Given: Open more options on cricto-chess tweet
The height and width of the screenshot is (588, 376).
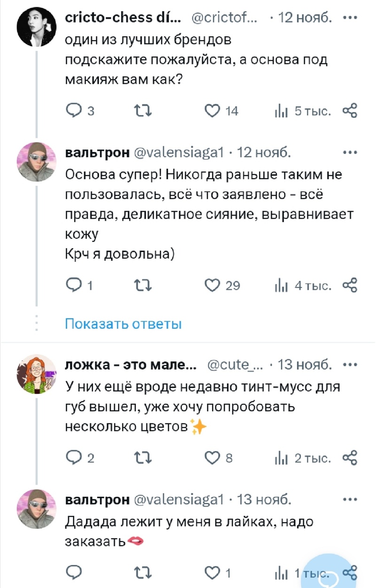Looking at the screenshot, I should [350, 18].
